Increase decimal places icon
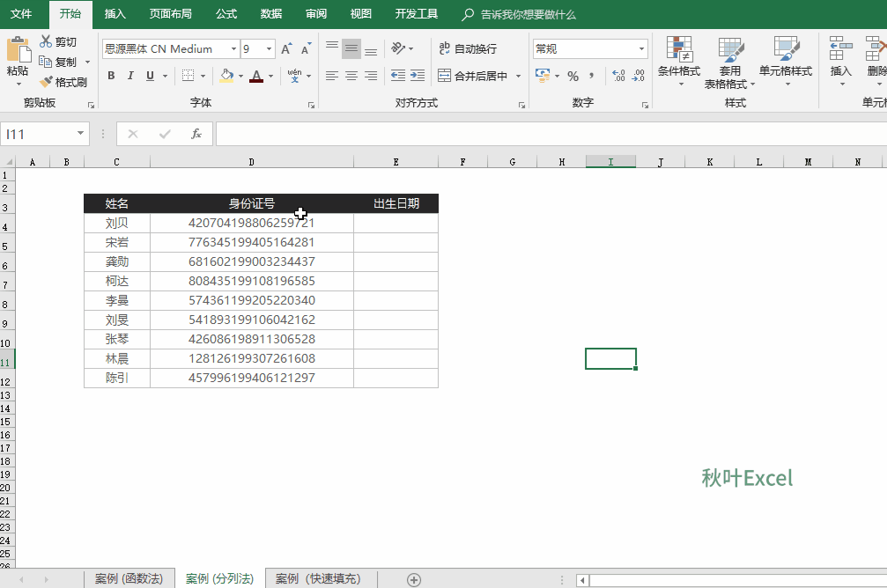This screenshot has width=887, height=588. click(x=619, y=75)
